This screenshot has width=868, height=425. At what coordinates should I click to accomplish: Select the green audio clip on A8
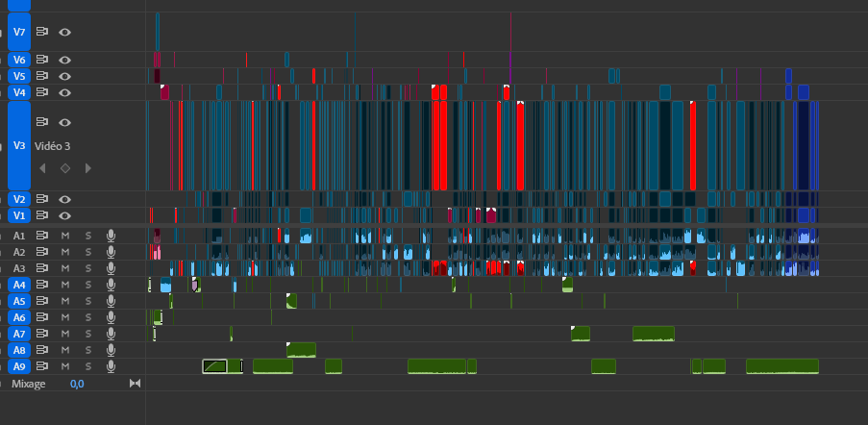pyautogui.click(x=301, y=350)
